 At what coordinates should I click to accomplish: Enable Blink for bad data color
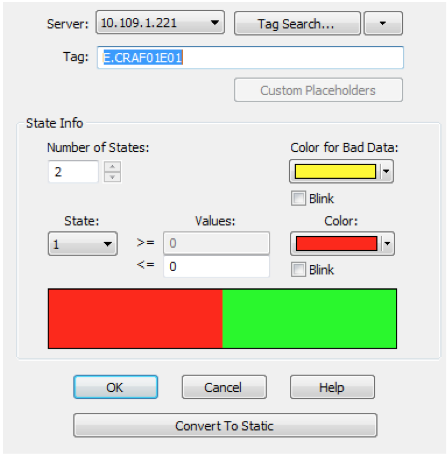298,198
